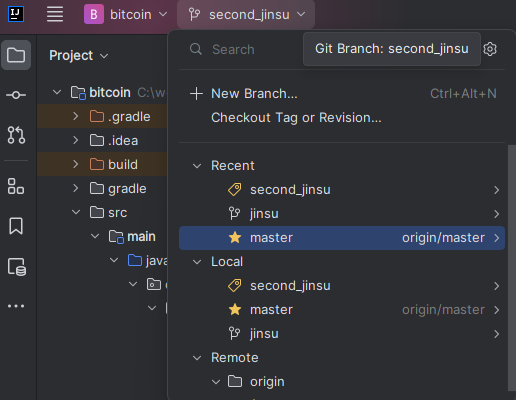Open submenu arrow for Recent master

coord(496,238)
